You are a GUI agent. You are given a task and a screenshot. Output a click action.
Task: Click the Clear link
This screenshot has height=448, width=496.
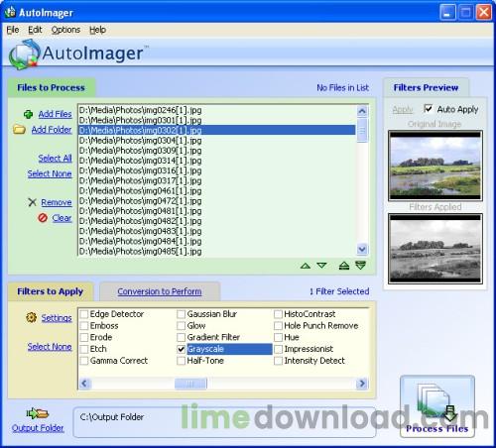(62, 218)
